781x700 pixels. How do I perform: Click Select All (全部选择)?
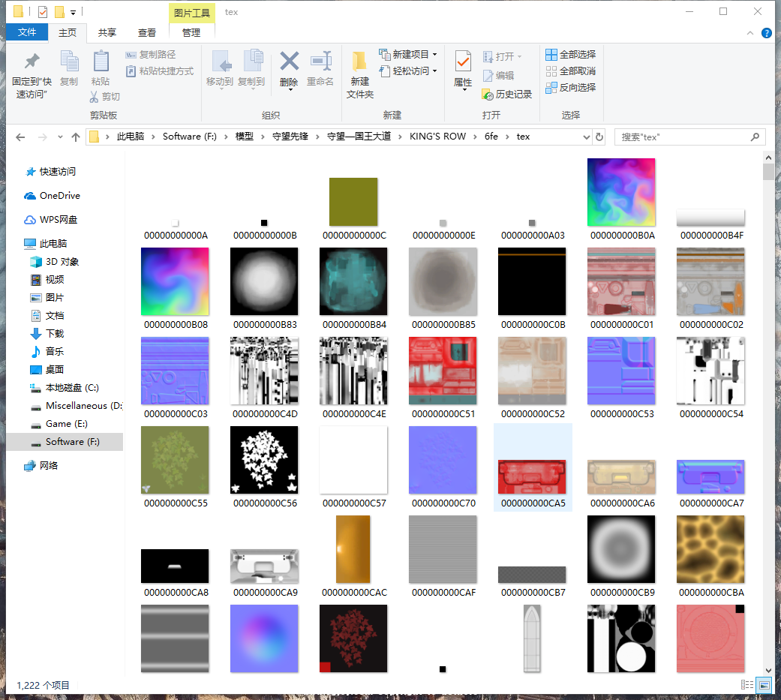[570, 55]
